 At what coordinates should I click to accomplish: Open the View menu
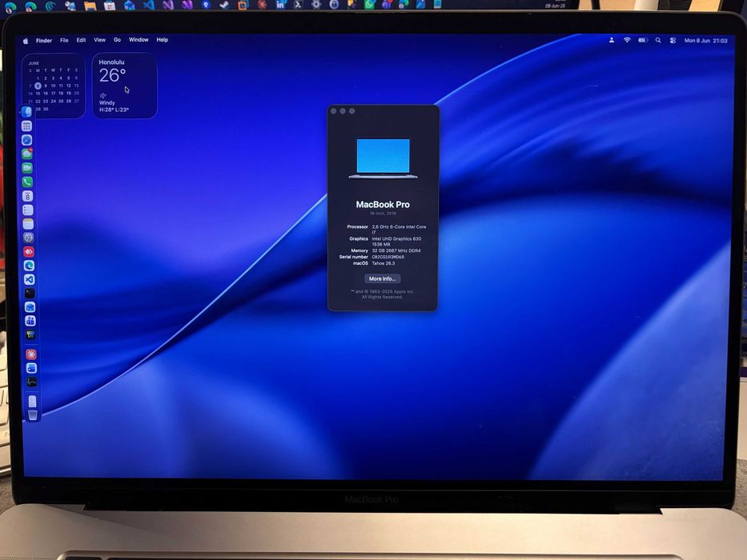[x=99, y=40]
